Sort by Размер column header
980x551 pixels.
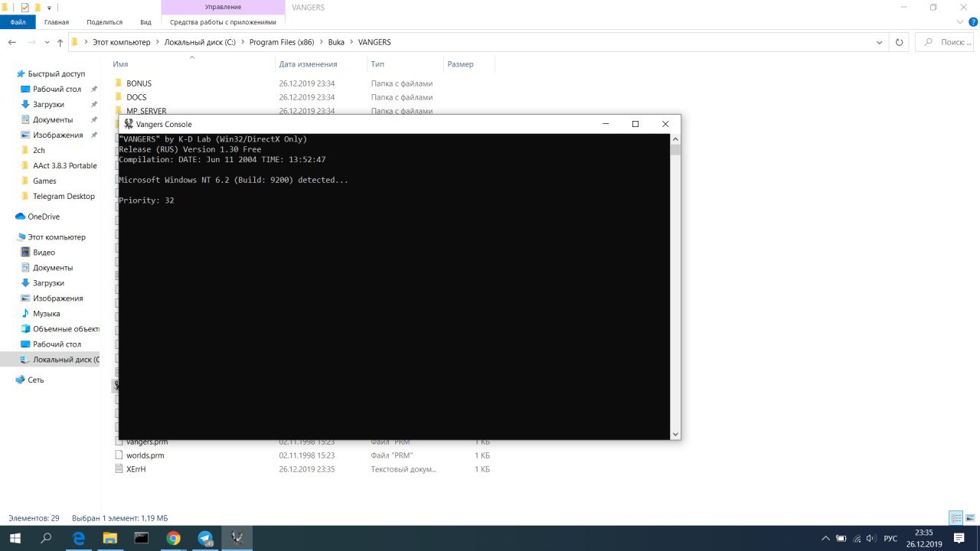tap(460, 64)
